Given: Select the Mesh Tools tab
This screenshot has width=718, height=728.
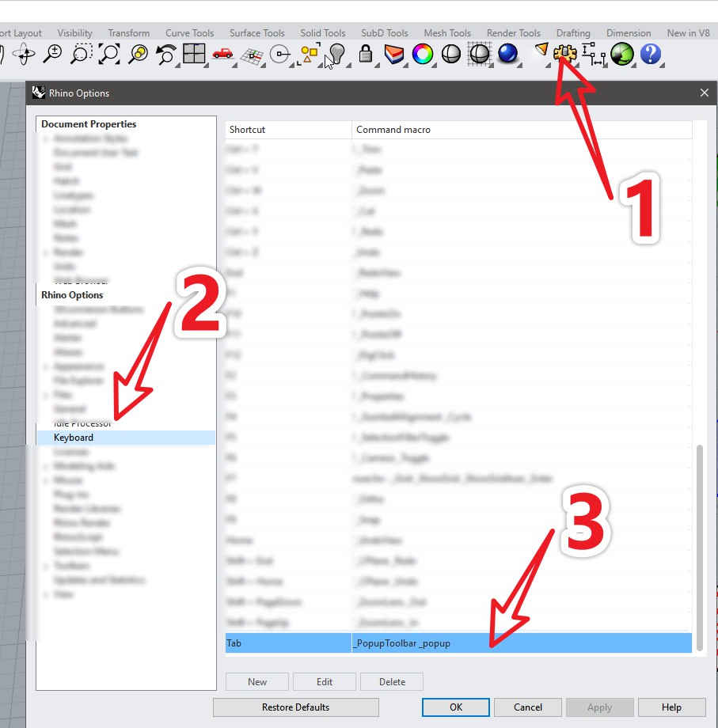Looking at the screenshot, I should 447,33.
